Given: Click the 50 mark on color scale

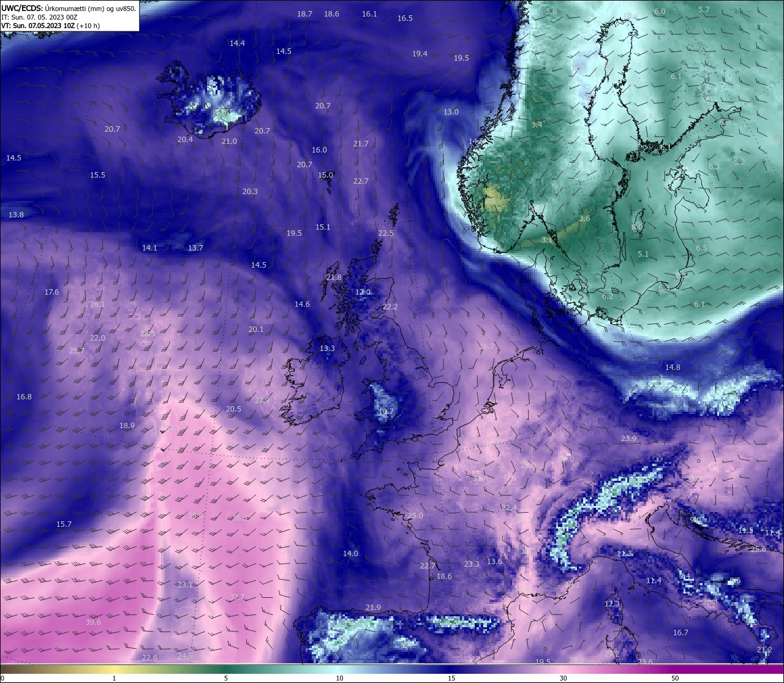Looking at the screenshot, I should tap(675, 678).
